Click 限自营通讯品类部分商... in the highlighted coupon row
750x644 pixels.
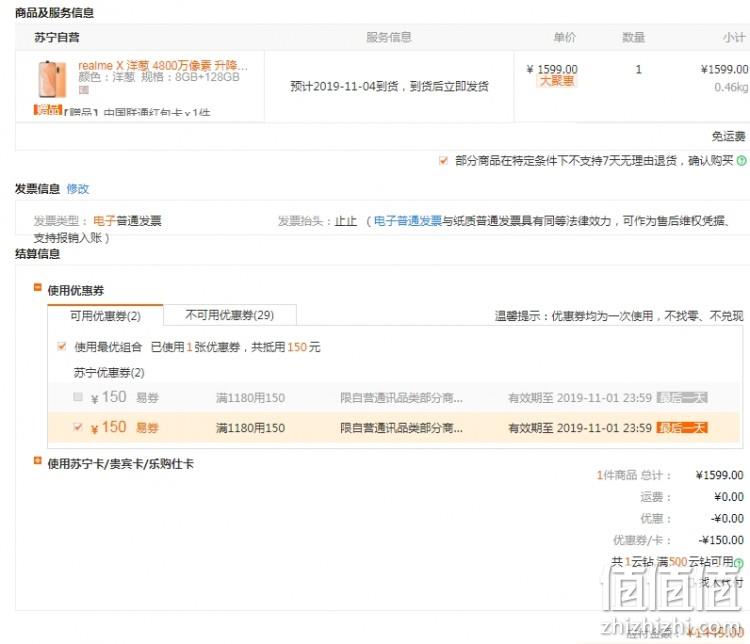point(401,428)
